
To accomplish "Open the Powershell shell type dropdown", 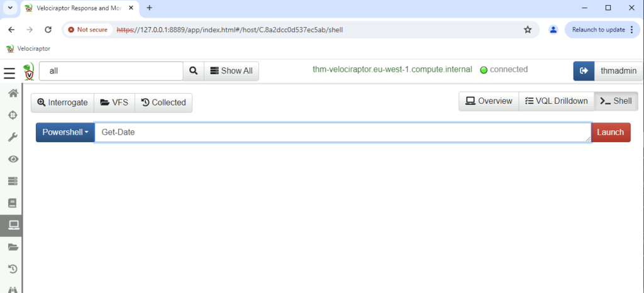I will point(65,132).
